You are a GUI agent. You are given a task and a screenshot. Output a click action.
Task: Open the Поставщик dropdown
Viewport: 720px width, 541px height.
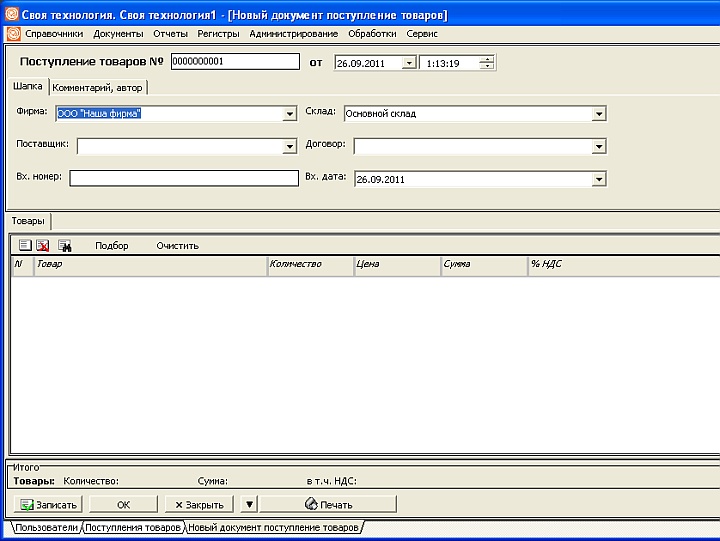click(290, 147)
